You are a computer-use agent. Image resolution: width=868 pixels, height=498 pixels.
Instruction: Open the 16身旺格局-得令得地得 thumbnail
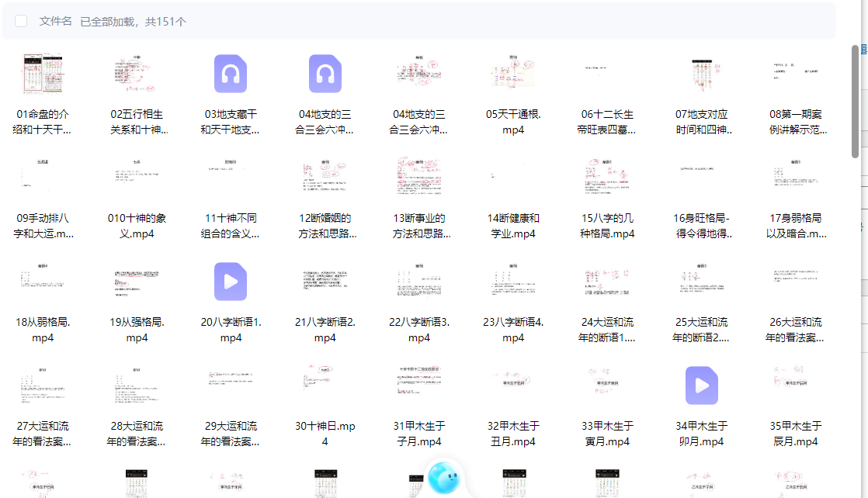701,178
